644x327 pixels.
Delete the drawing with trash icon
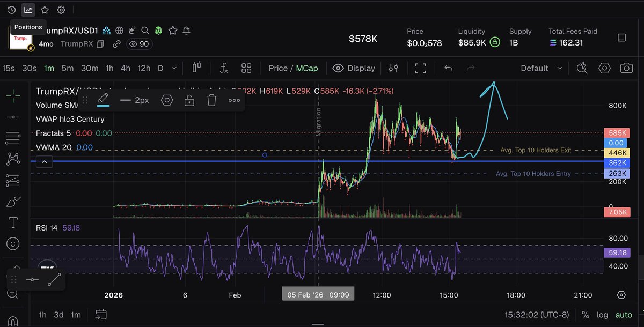point(212,100)
